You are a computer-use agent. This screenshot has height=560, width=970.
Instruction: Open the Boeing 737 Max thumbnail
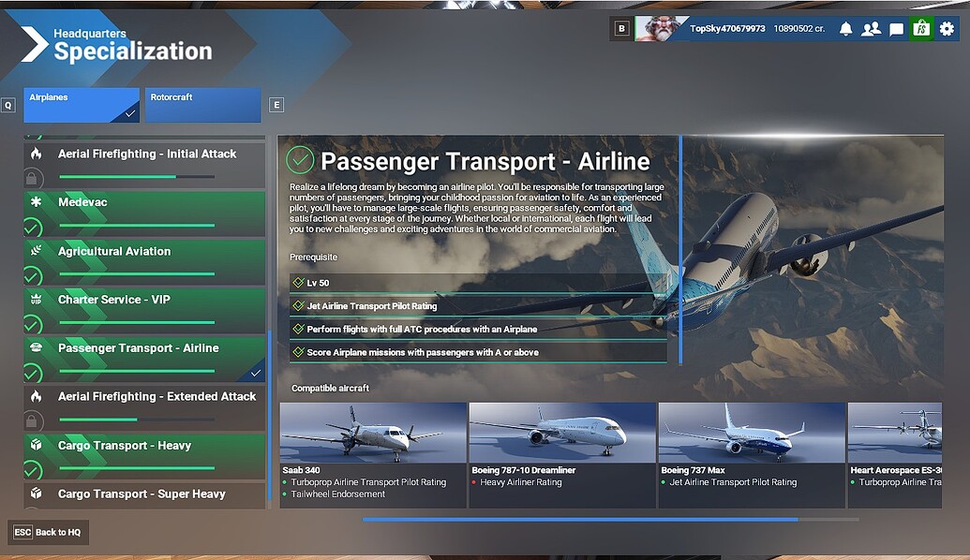pos(752,433)
